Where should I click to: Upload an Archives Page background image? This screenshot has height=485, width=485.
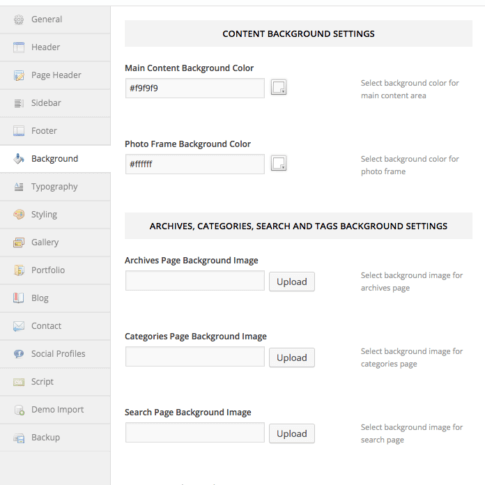(x=292, y=282)
